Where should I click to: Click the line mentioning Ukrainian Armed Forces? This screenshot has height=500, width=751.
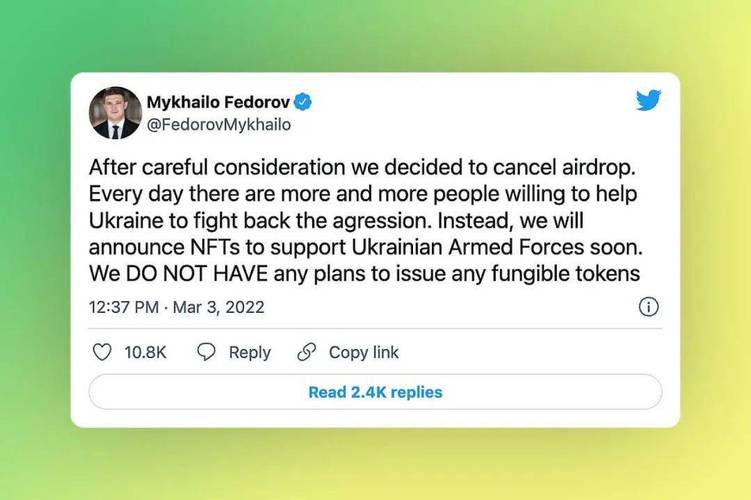[x=366, y=248]
